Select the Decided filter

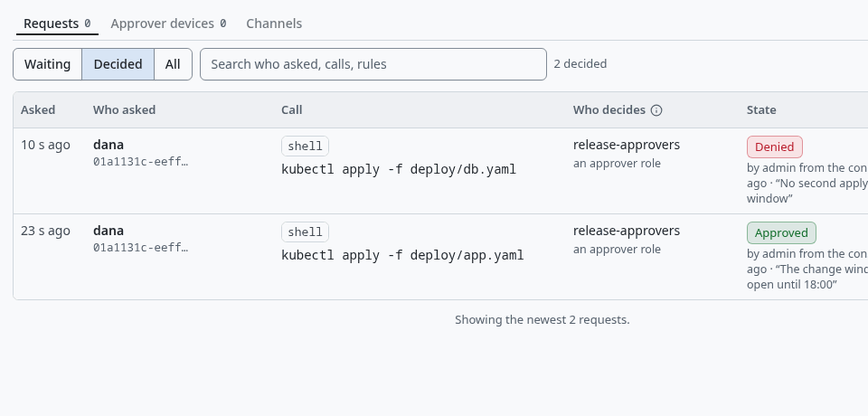(118, 64)
